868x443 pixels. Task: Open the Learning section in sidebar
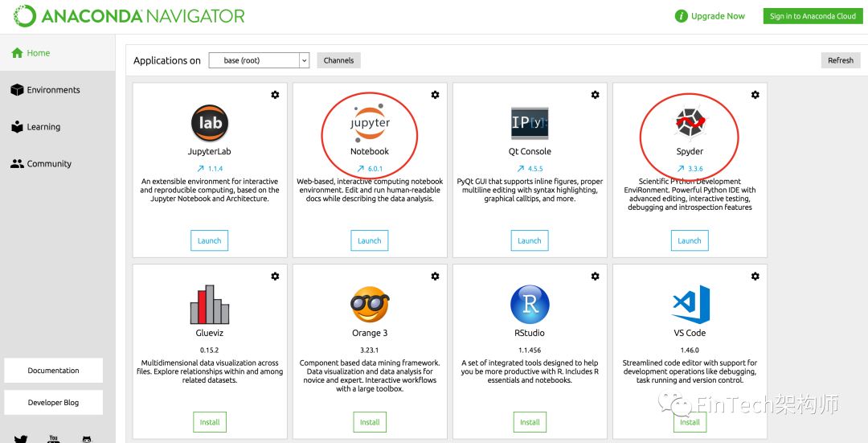[x=43, y=127]
